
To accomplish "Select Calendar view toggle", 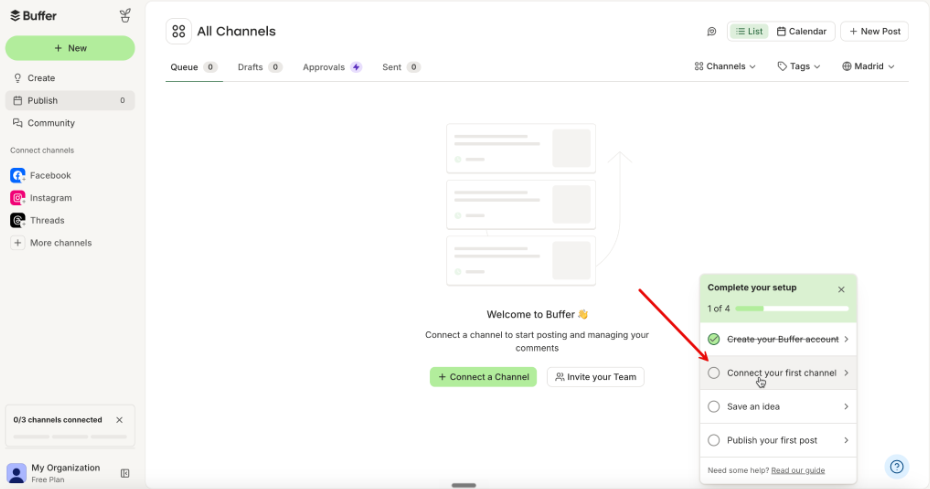I will coord(801,31).
